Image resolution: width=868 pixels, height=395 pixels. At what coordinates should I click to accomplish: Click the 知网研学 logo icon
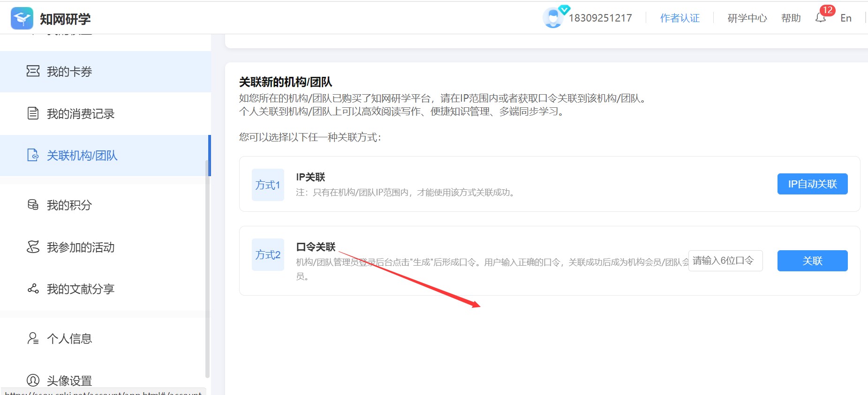coord(22,18)
